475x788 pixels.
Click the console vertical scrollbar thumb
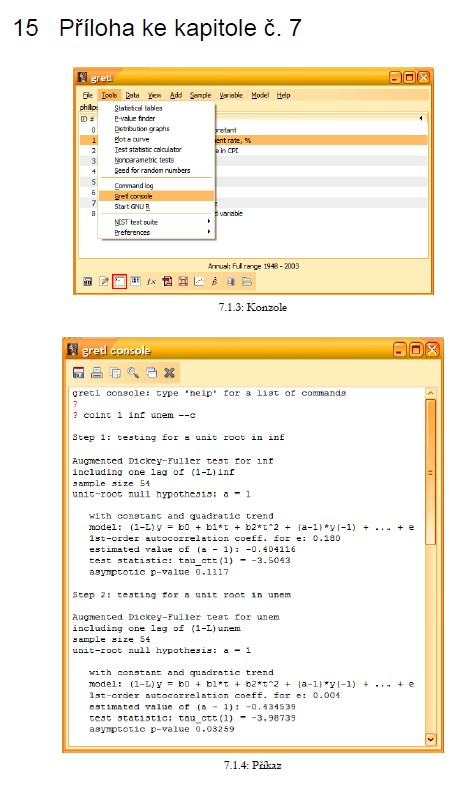pos(430,471)
